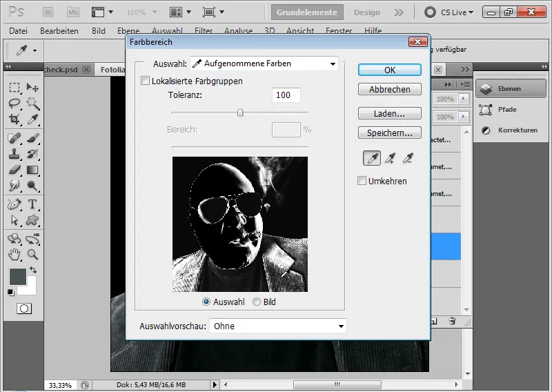Click the Speichern... button
The width and height of the screenshot is (552, 392).
click(x=390, y=133)
